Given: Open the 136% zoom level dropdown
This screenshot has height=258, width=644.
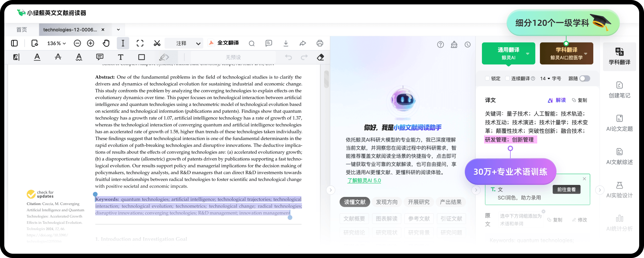Looking at the screenshot, I should [56, 43].
